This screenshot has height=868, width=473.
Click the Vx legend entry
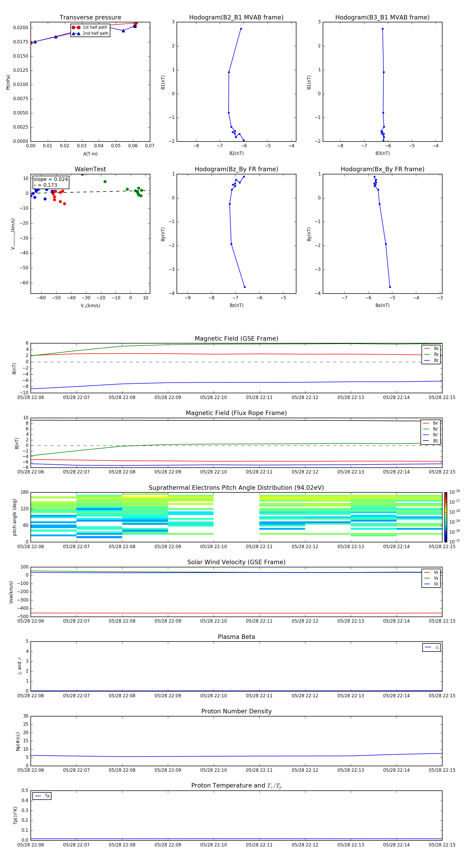click(x=431, y=572)
